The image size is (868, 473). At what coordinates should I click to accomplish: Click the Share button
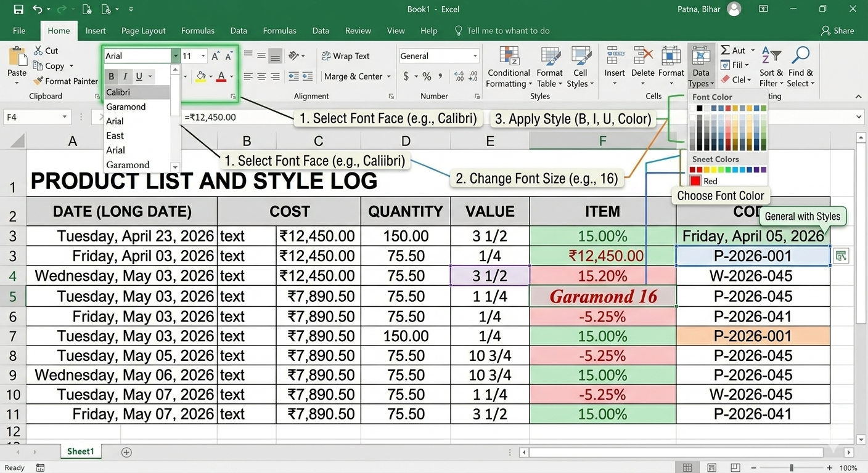pyautogui.click(x=837, y=31)
